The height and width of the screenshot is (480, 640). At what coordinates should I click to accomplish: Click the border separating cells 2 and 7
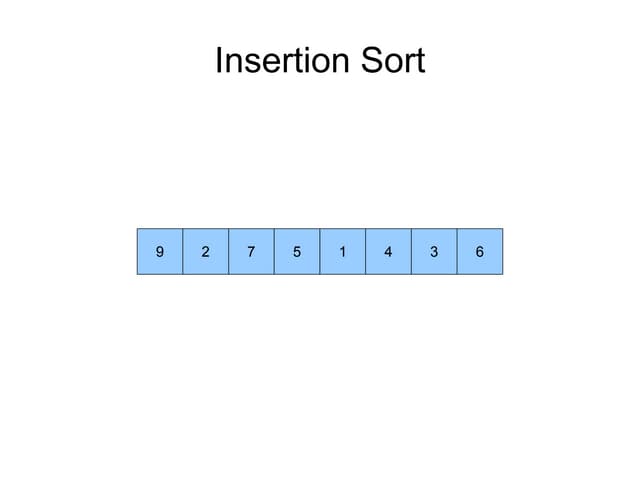[229, 251]
